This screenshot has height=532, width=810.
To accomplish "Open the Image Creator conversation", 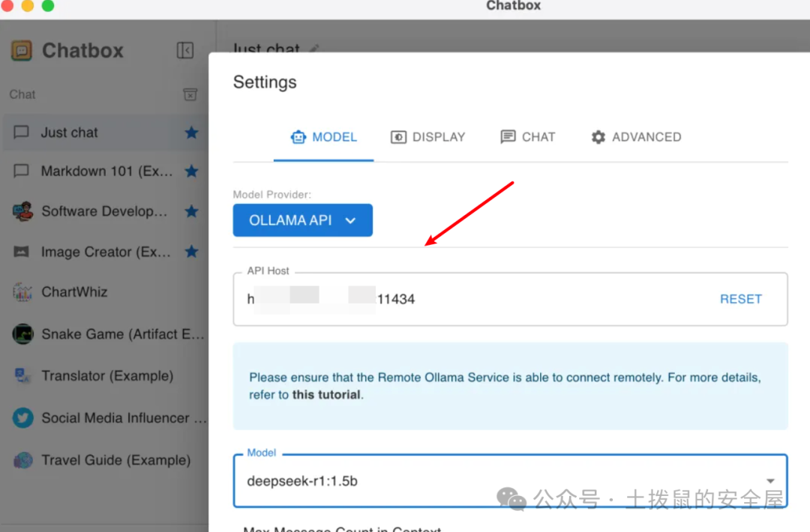I will 105,252.
